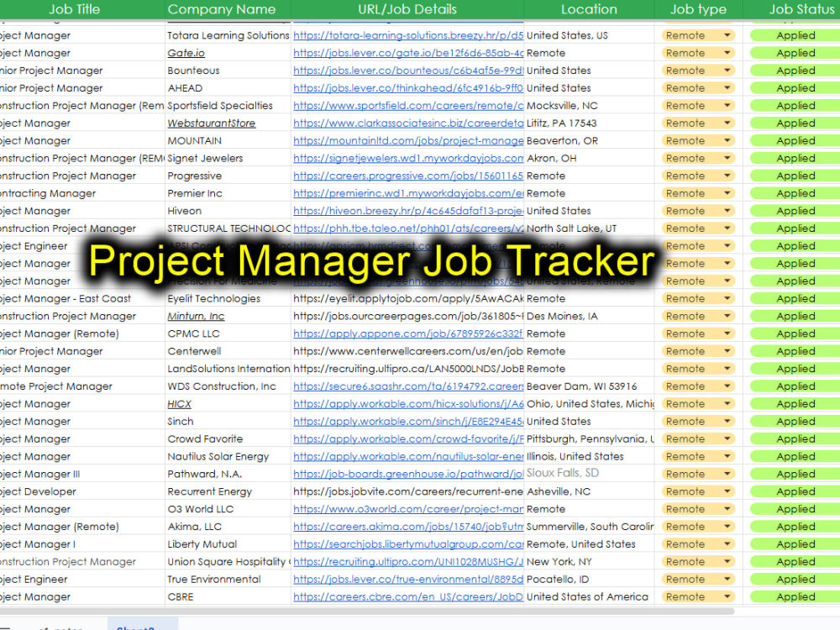Image resolution: width=840 pixels, height=630 pixels.
Task: Click the 'Pathward, N.A.' cell
Action: click(x=228, y=474)
